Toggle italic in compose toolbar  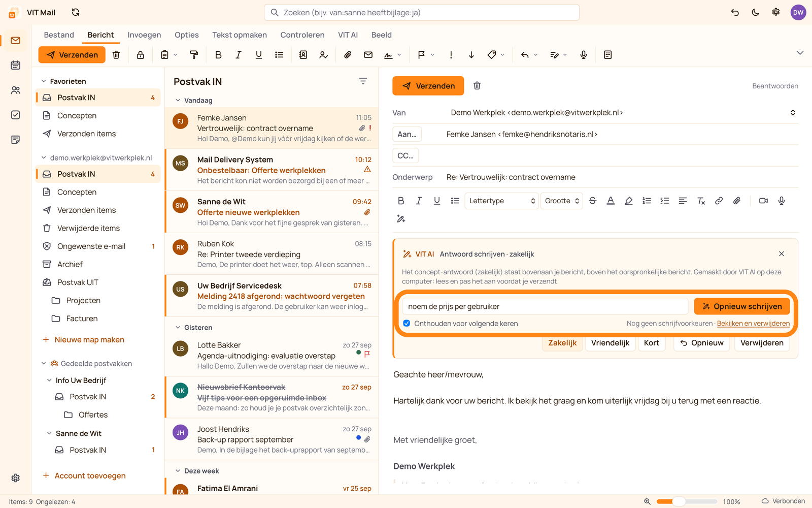(x=419, y=201)
